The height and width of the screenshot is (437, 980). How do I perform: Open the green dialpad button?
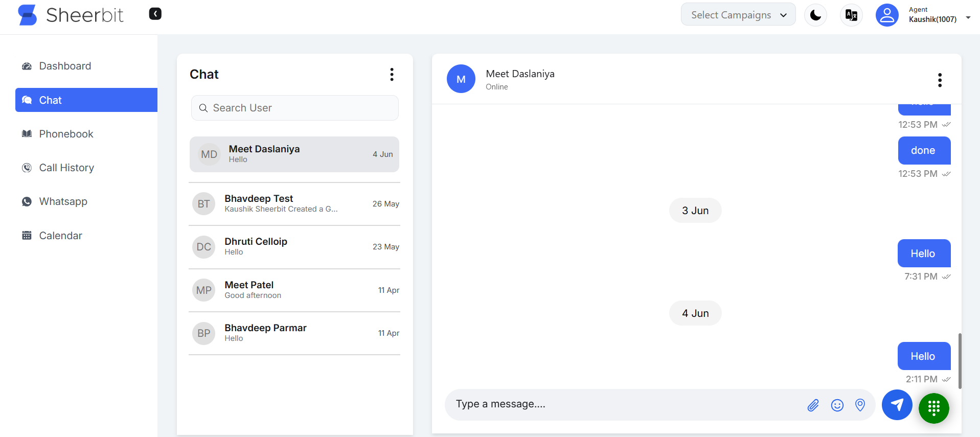[x=933, y=408]
